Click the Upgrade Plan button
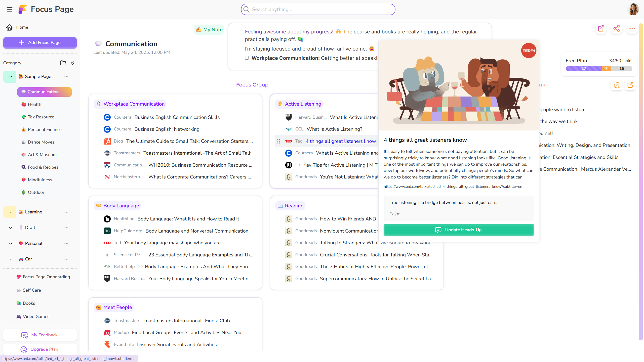Image resolution: width=644 pixels, height=362 pixels. (x=40, y=349)
